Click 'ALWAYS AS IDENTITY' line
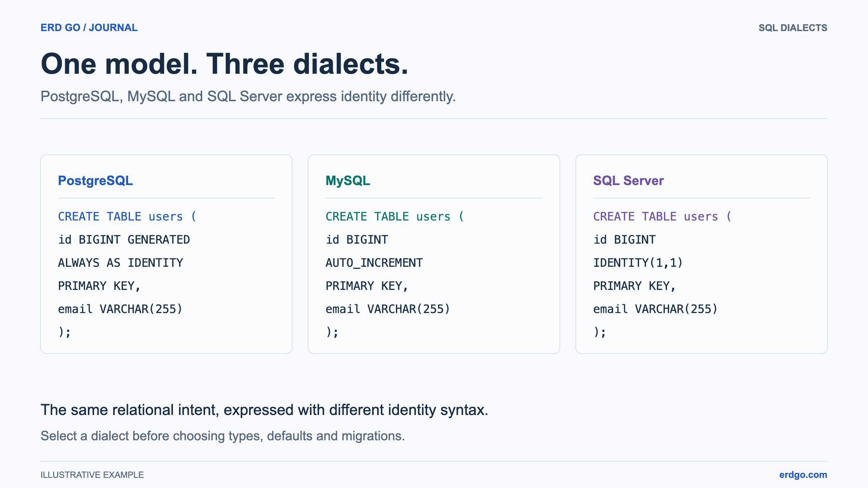Viewport: 868px width, 488px height. (121, 263)
